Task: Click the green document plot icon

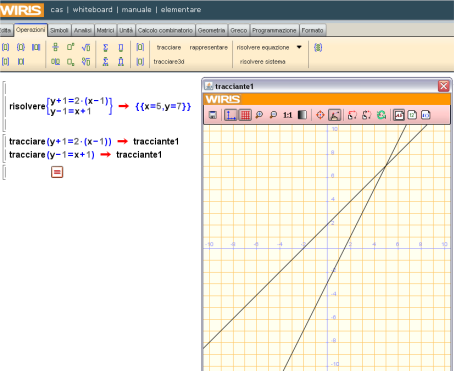Action: coord(413,115)
